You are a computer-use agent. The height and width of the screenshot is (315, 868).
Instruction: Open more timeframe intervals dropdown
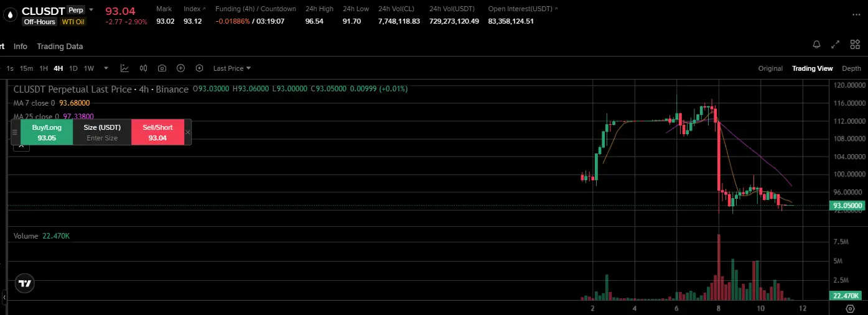[x=106, y=68]
